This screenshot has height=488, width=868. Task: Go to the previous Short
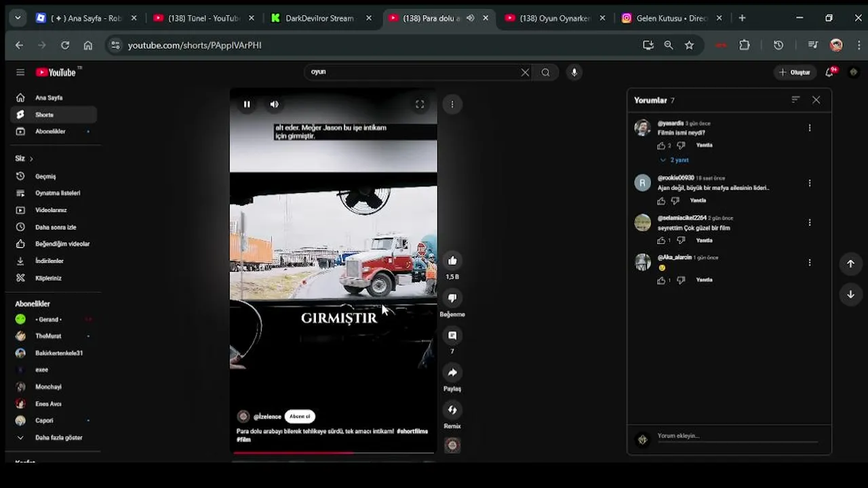850,264
